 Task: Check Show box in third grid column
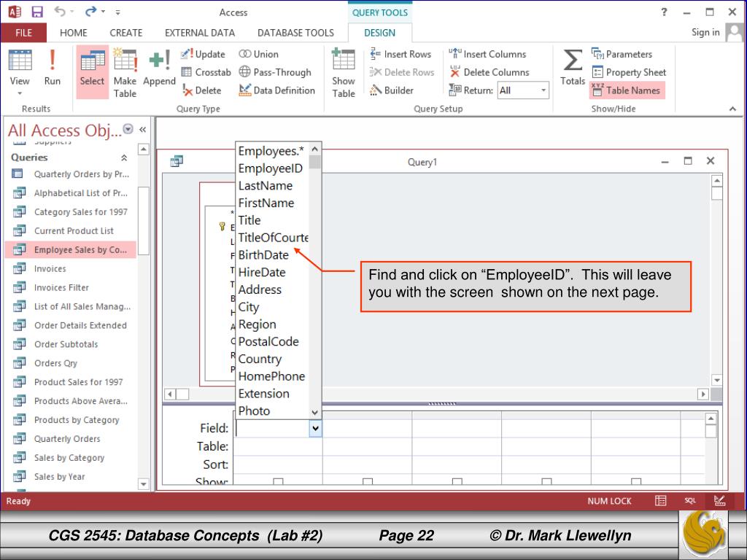coord(457,482)
